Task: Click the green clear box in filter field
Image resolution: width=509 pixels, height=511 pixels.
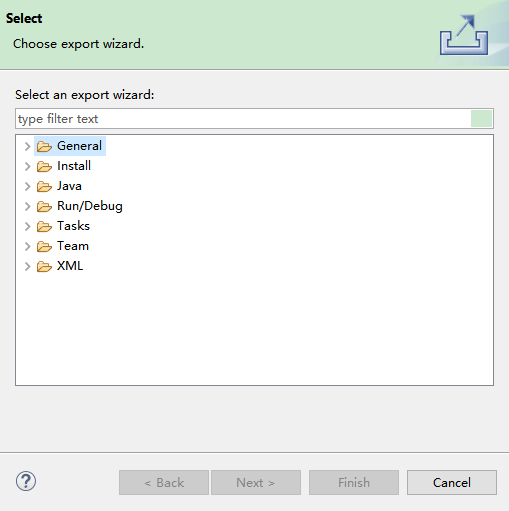Action: coord(481,119)
